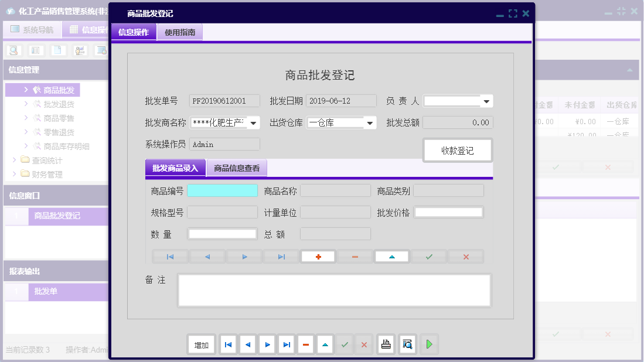644x362 pixels.
Task: Open the 负责人 dropdown
Action: tap(487, 101)
